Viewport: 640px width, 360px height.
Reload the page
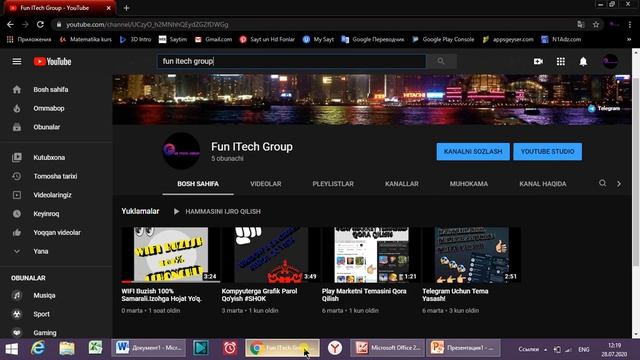pyautogui.click(x=40, y=24)
